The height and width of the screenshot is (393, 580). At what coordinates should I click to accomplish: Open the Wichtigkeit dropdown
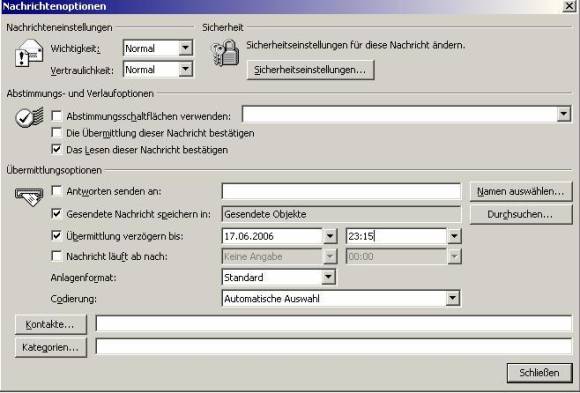click(x=185, y=48)
